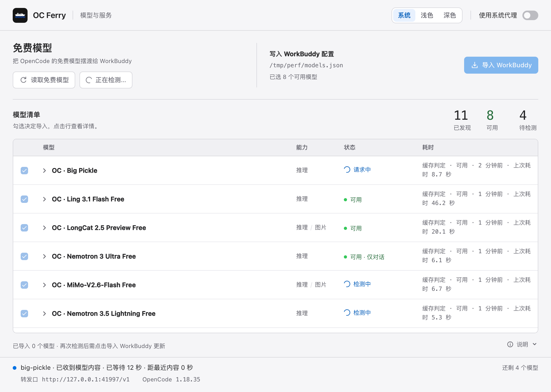Switch to the 浅色 theme tab

[427, 15]
